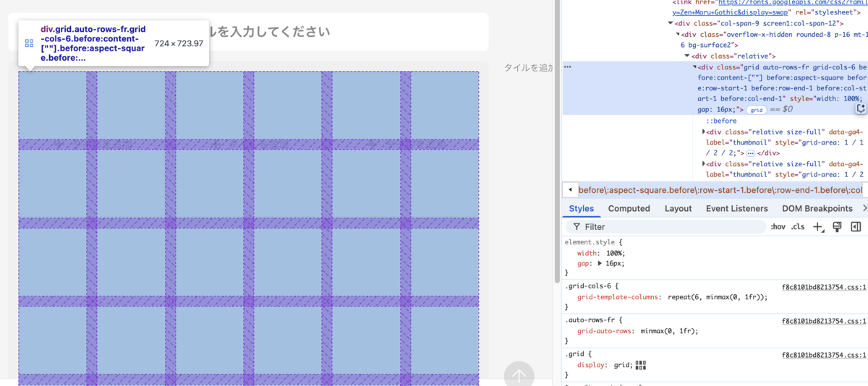868x386 pixels.
Task: Click the New Style Rule plus icon
Action: (817, 227)
